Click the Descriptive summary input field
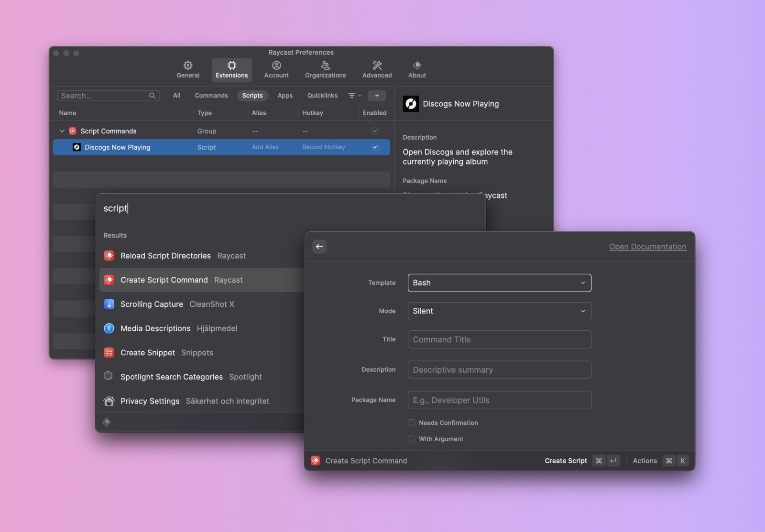The image size is (765, 532). (499, 370)
